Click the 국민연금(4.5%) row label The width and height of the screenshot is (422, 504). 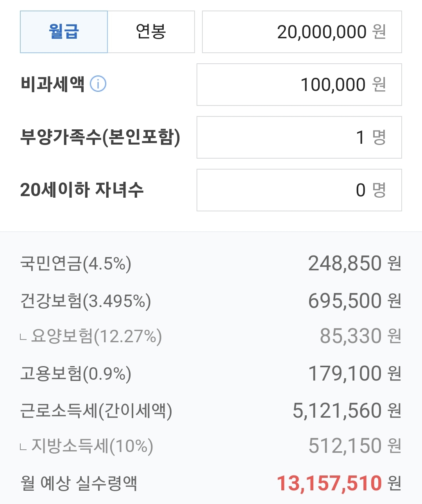(x=75, y=264)
